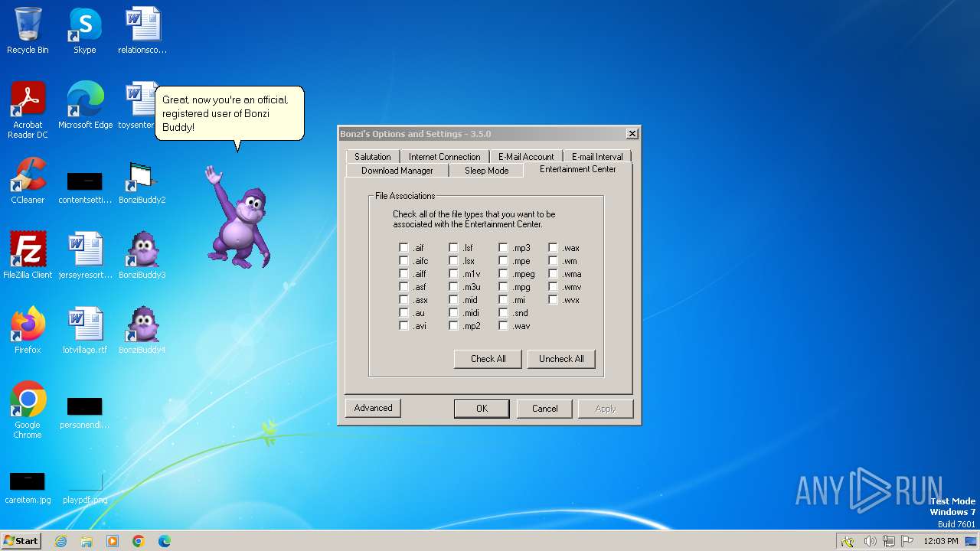980x551 pixels.
Task: Click the Check All button
Action: (488, 359)
